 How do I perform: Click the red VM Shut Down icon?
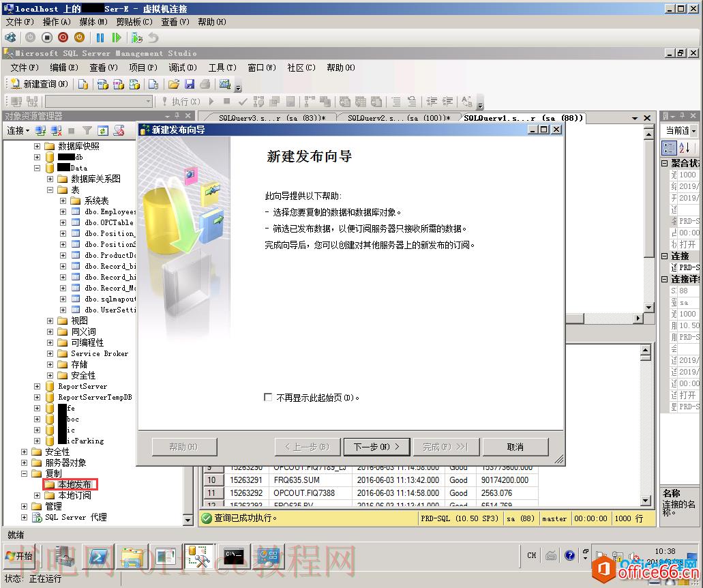[63, 38]
